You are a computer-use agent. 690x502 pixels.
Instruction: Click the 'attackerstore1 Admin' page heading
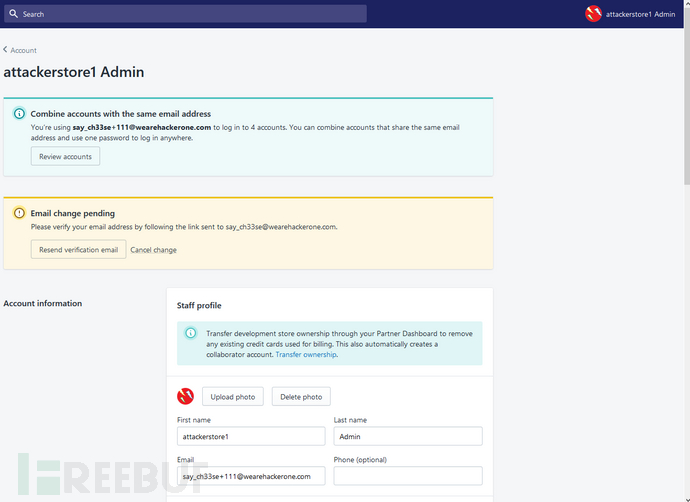pos(73,72)
